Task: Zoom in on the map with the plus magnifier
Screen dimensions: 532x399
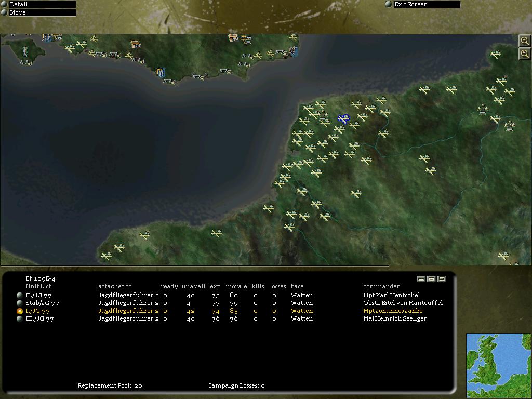Action: coord(525,41)
